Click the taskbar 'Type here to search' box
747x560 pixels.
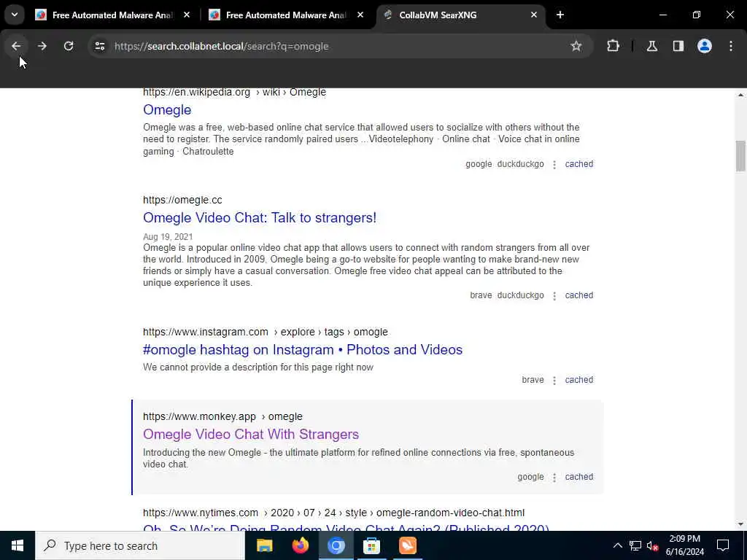(x=140, y=545)
